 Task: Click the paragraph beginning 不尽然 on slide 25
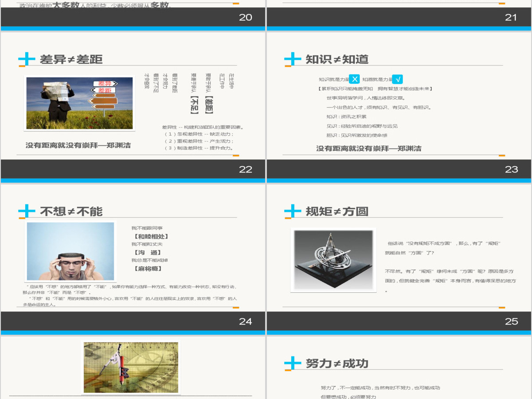(x=450, y=281)
